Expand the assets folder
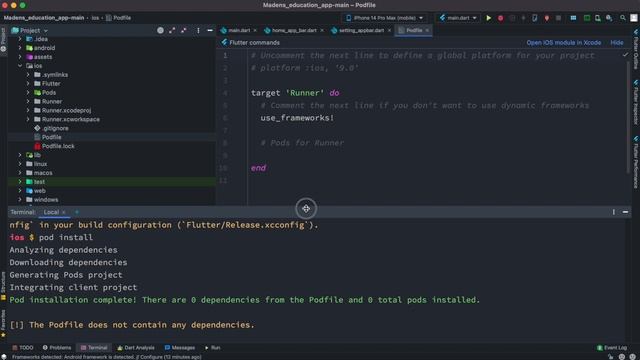Viewport: 640px width, 360px height. click(x=20, y=57)
